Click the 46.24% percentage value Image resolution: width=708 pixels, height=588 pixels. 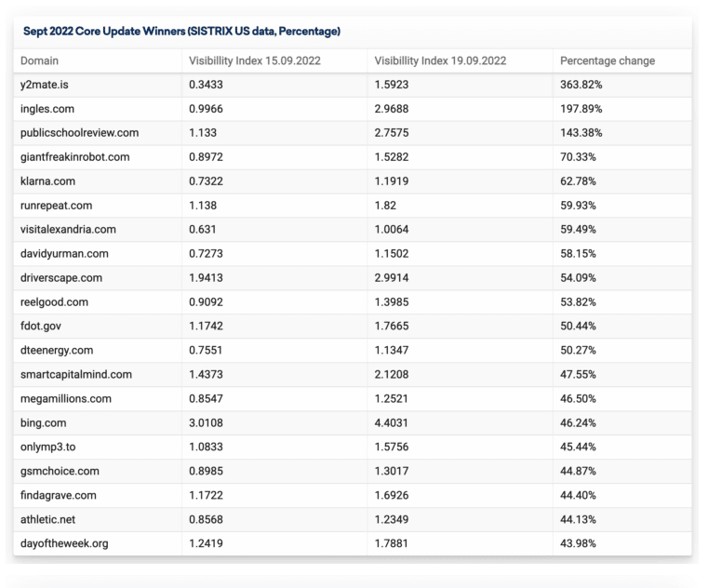point(578,423)
